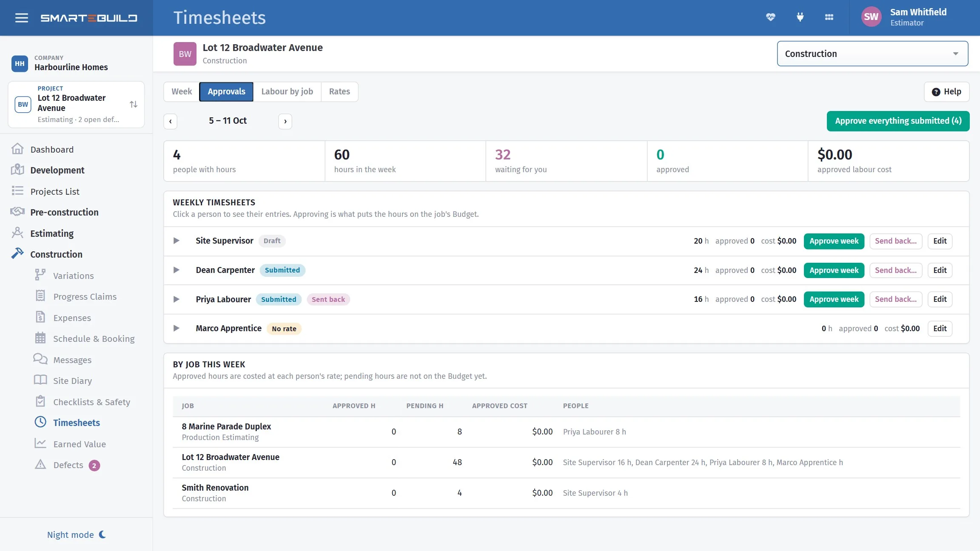This screenshot has width=980, height=551.
Task: Expand Priya Labourer timesheet row
Action: (x=176, y=299)
